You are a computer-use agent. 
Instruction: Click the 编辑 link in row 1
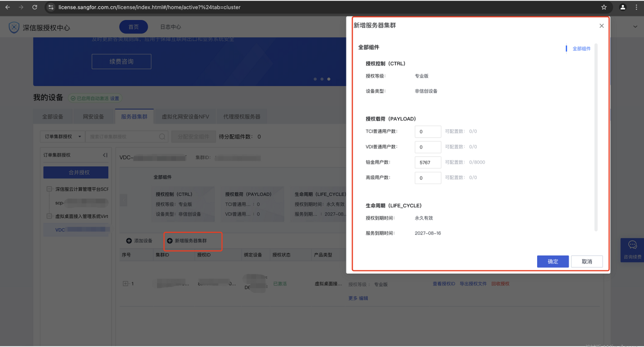[x=363, y=298]
